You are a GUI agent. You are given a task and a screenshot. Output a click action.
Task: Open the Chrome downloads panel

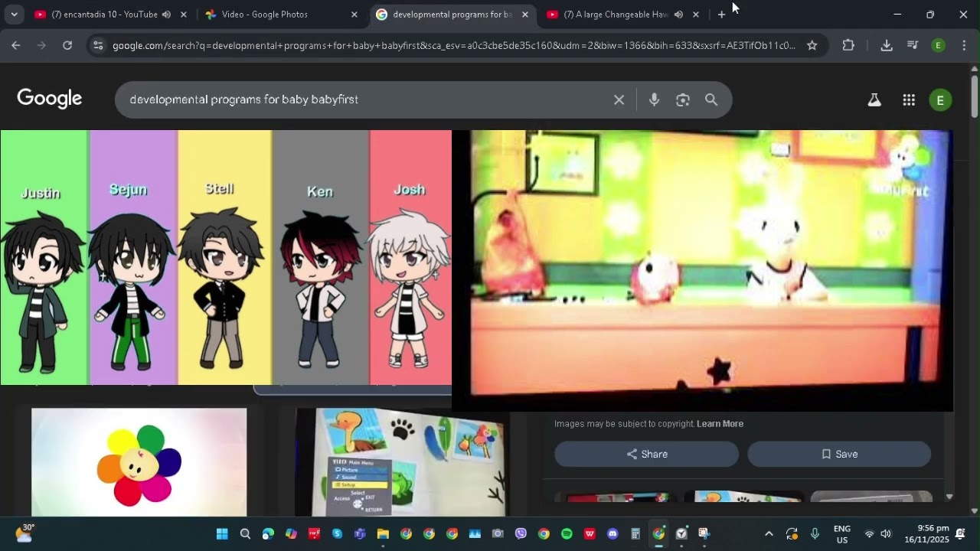tap(887, 46)
